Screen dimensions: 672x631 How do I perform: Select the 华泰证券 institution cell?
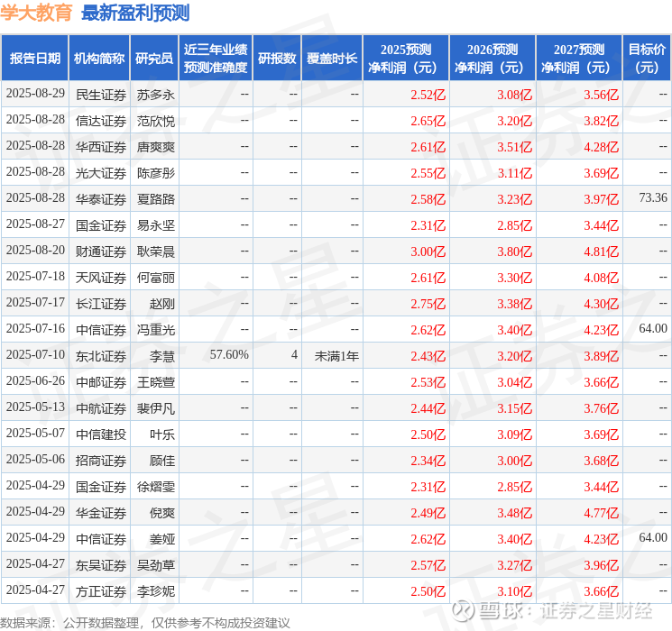click(101, 199)
